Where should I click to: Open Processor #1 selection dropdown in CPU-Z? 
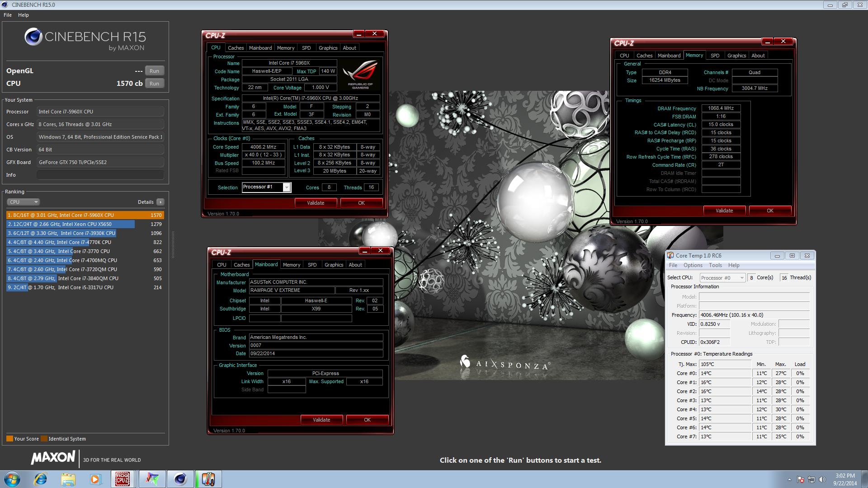(x=287, y=188)
